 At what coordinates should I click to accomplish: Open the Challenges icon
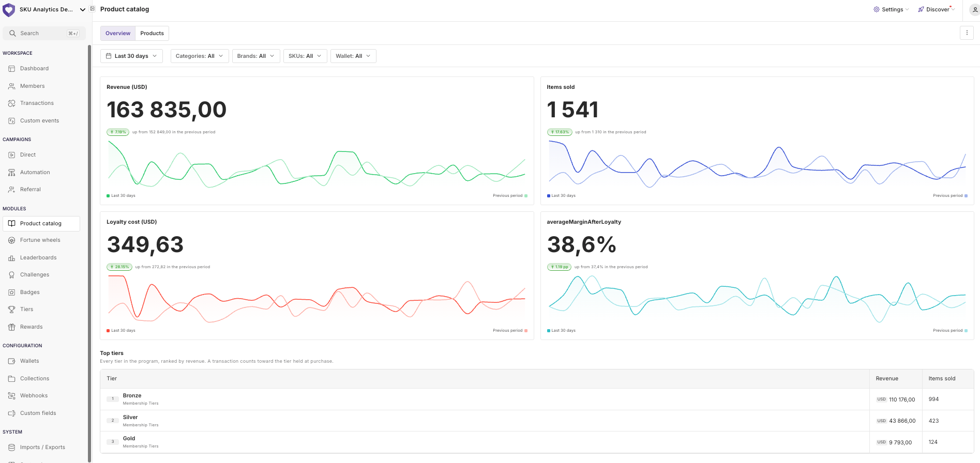click(x=11, y=275)
